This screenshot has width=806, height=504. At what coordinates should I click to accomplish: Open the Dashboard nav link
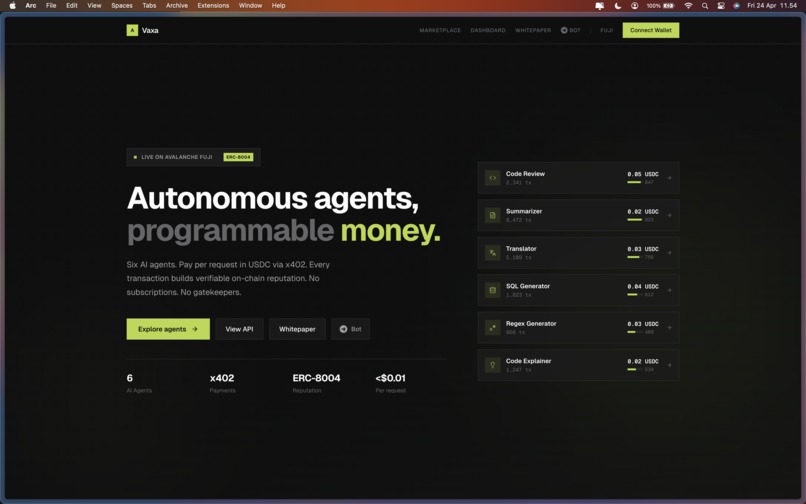point(488,30)
